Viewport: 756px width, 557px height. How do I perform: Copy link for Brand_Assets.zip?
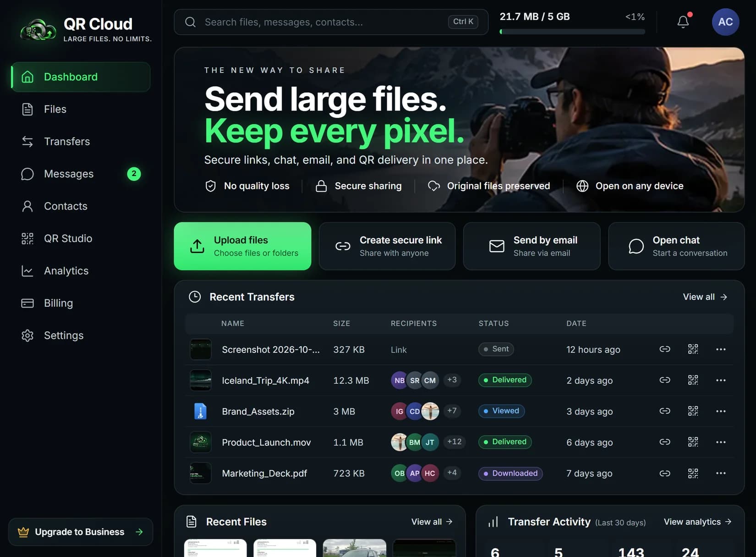[x=665, y=411]
